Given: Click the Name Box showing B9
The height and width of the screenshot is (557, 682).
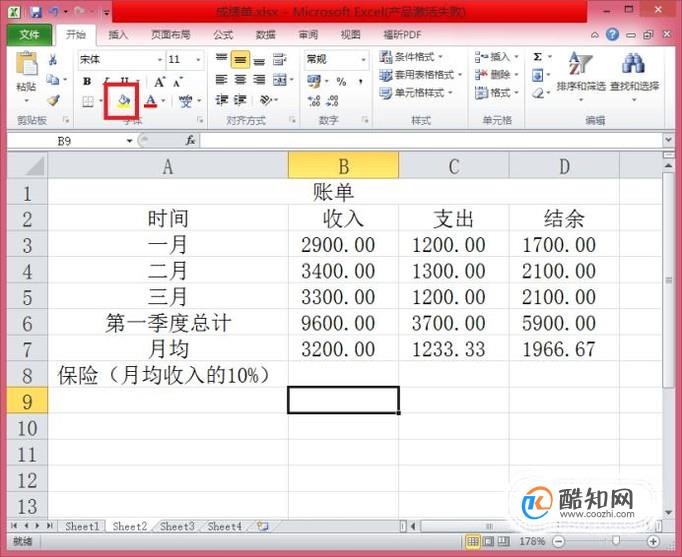Looking at the screenshot, I should coord(65,140).
